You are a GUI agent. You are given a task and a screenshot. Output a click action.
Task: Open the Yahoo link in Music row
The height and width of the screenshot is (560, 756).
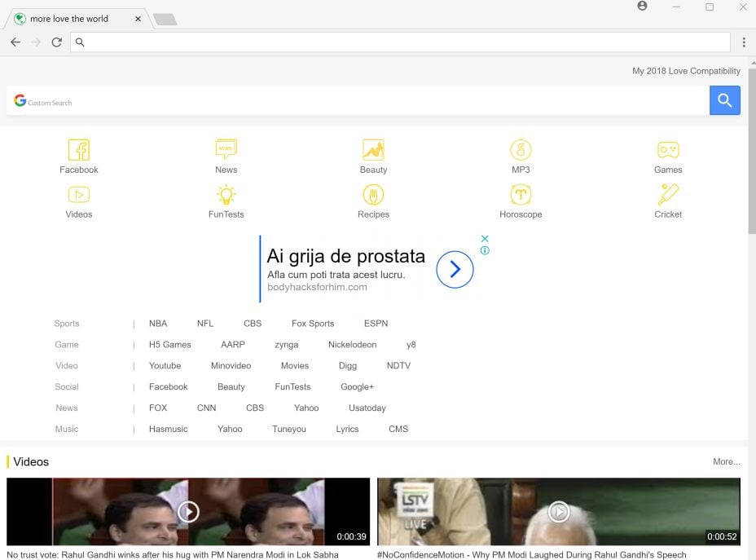230,429
